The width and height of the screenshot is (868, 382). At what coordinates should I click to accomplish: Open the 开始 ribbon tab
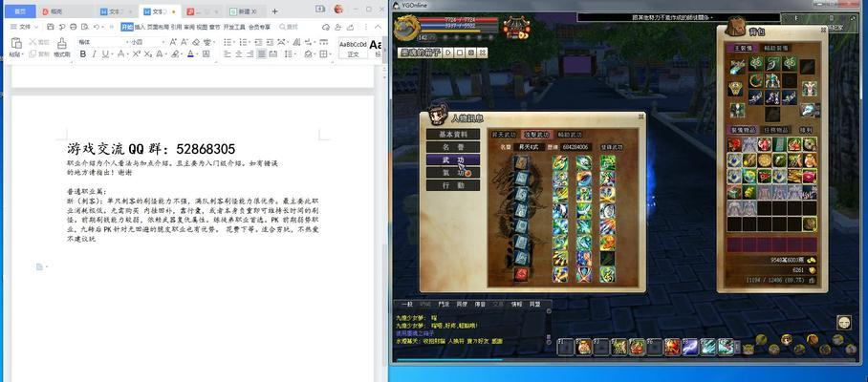127,27
